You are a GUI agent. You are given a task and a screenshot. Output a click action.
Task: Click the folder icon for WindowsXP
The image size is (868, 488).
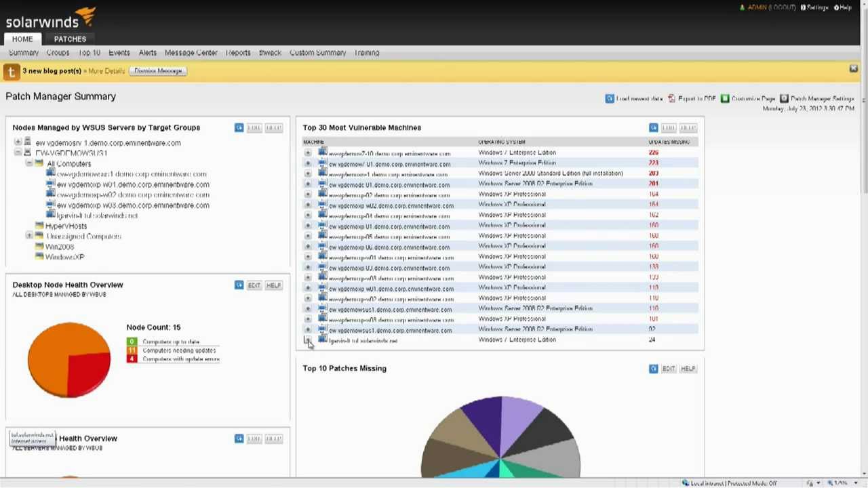tap(39, 257)
